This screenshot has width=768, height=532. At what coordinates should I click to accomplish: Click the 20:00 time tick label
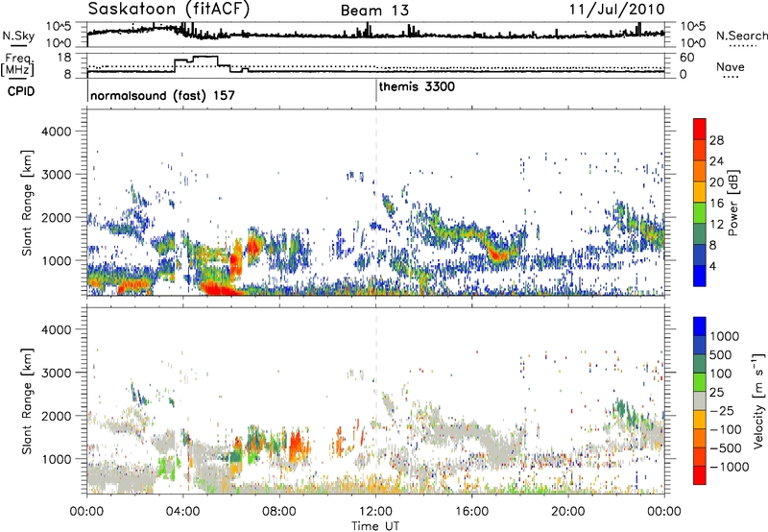[x=568, y=512]
